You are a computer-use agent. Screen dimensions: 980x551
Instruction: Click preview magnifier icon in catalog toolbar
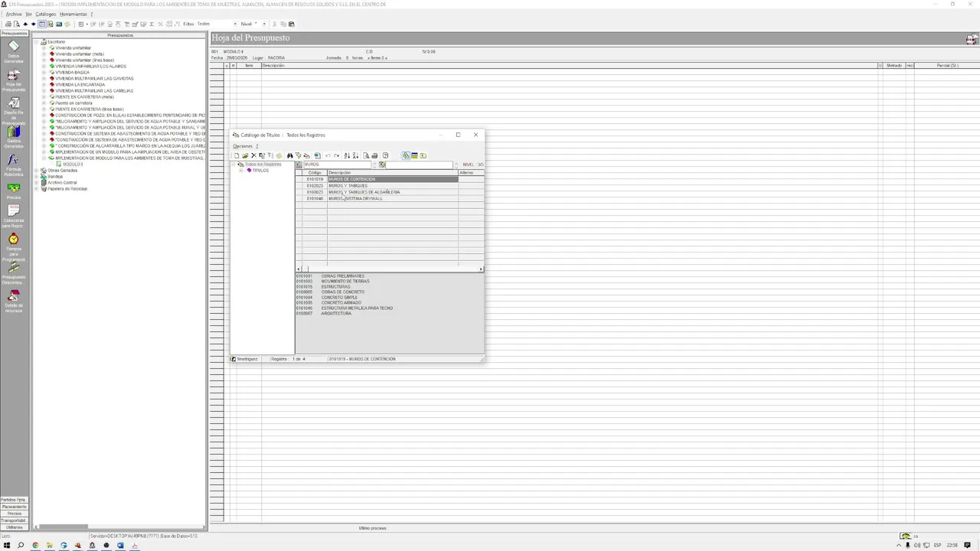pos(366,155)
